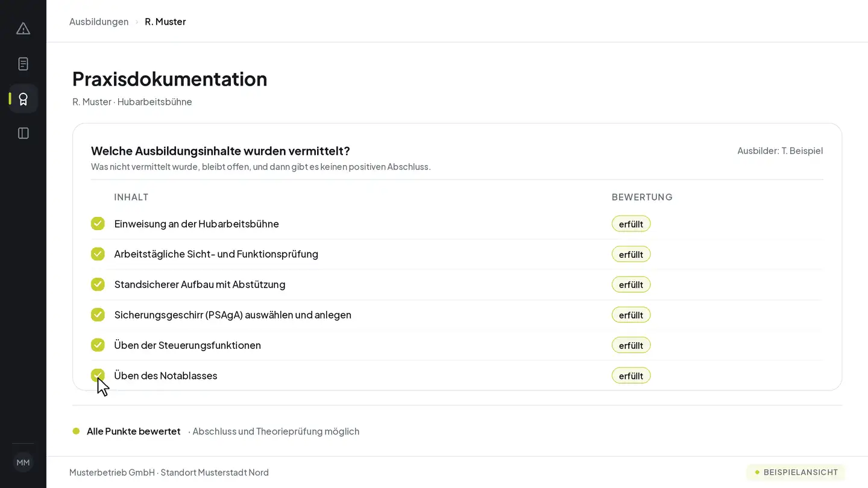Uncheck Sicherungsgeschirr (PSAgA) auswählen und anlegen
The width and height of the screenshot is (868, 488).
click(98, 314)
